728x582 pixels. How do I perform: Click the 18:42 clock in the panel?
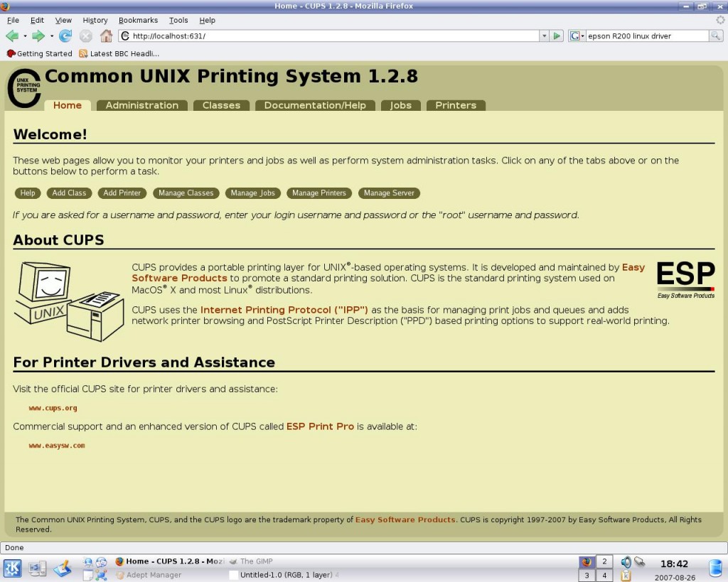(674, 564)
